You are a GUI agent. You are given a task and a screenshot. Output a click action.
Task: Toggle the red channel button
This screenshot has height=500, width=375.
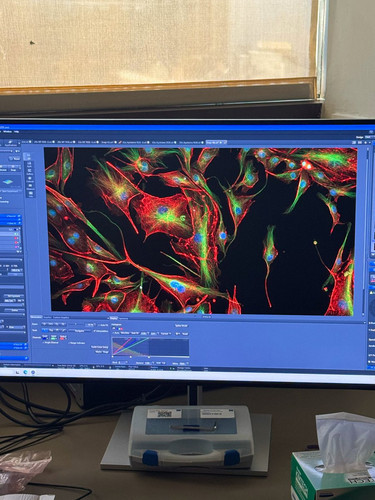[x=63, y=337]
